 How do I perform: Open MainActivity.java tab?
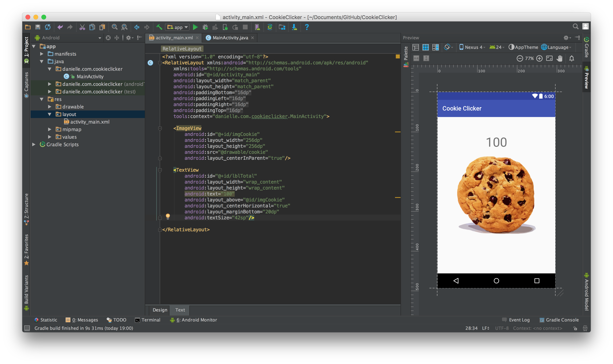(x=230, y=38)
